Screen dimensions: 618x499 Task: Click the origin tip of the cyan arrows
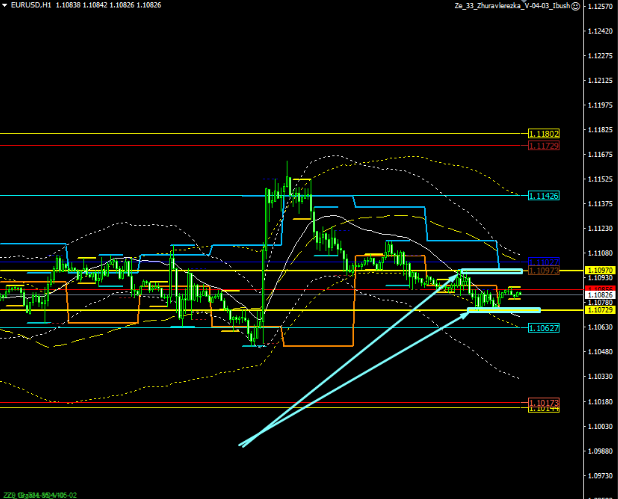241,444
